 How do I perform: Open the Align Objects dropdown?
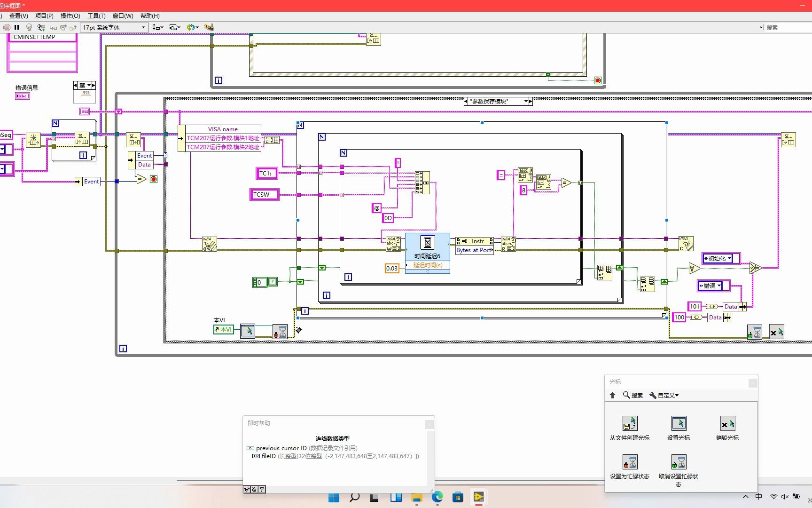(x=158, y=27)
